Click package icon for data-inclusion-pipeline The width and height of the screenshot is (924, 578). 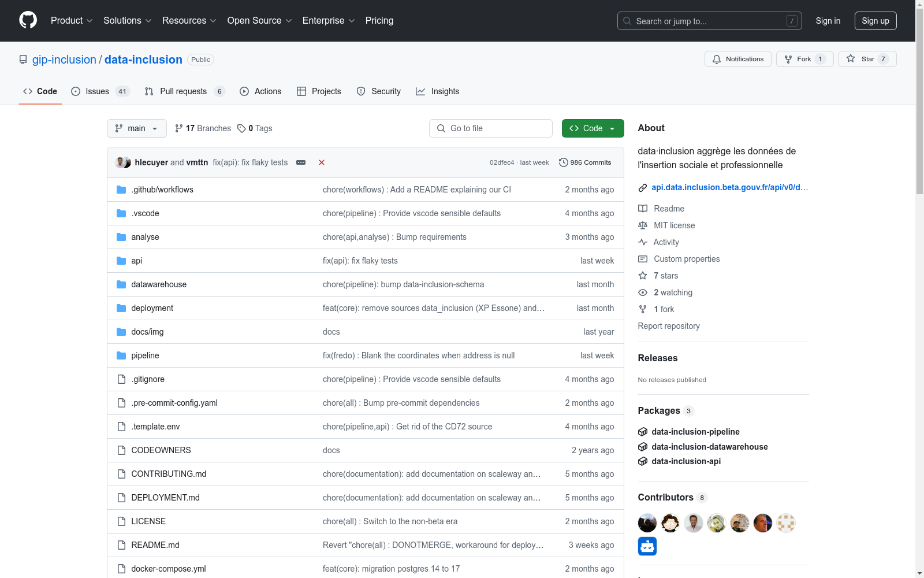643,432
